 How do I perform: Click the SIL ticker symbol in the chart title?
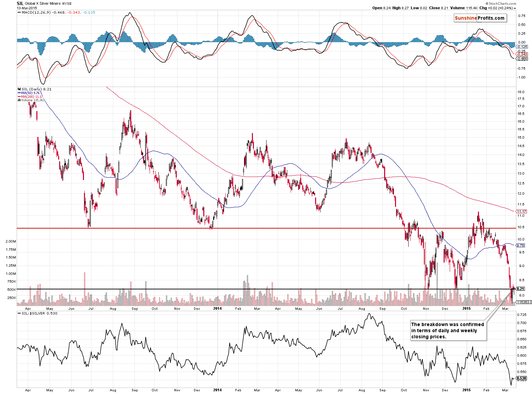point(20,3)
